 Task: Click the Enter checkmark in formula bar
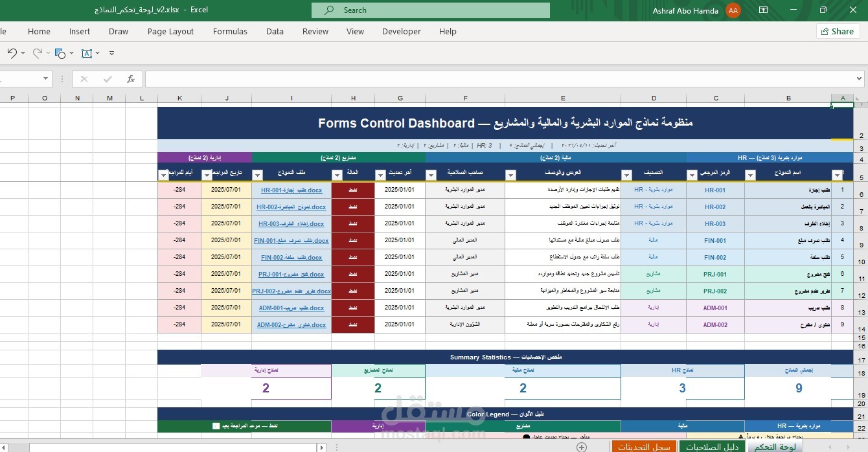106,78
